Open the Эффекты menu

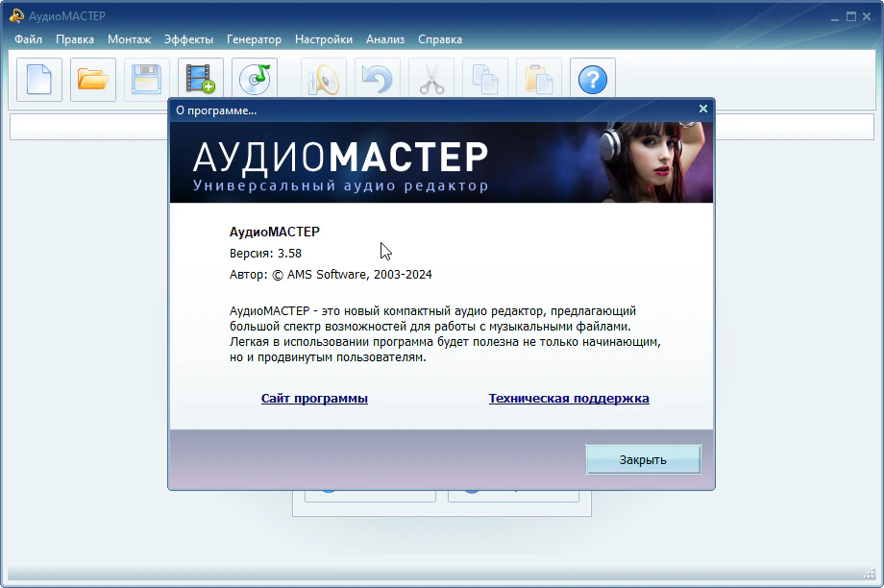188,39
